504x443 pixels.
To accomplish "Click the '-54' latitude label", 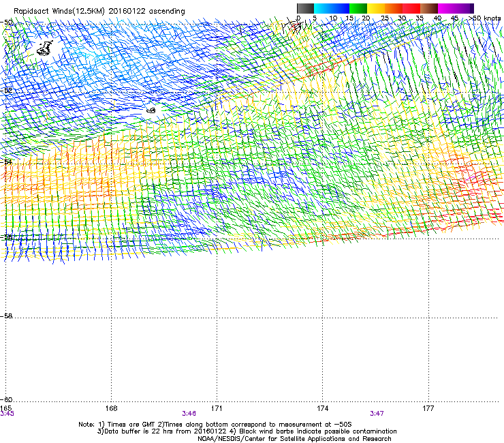I will [6, 162].
